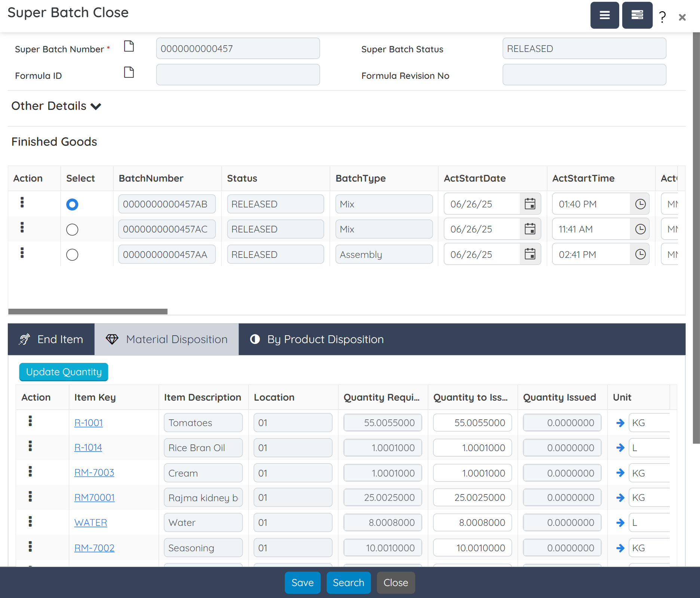Click the blue unit arrow in the Rice Bran Oil row
The height and width of the screenshot is (598, 700).
(x=620, y=448)
